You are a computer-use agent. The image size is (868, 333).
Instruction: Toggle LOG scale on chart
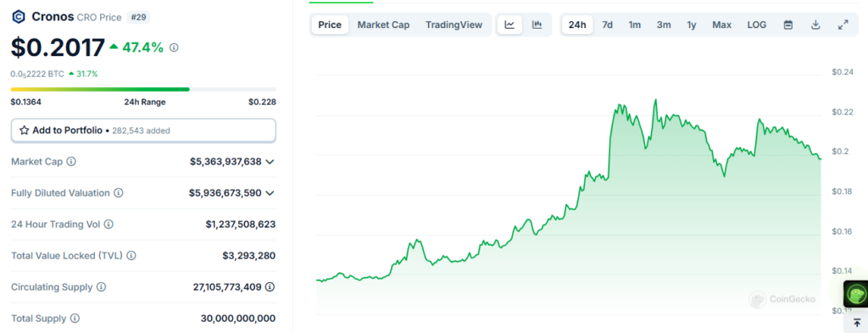757,25
